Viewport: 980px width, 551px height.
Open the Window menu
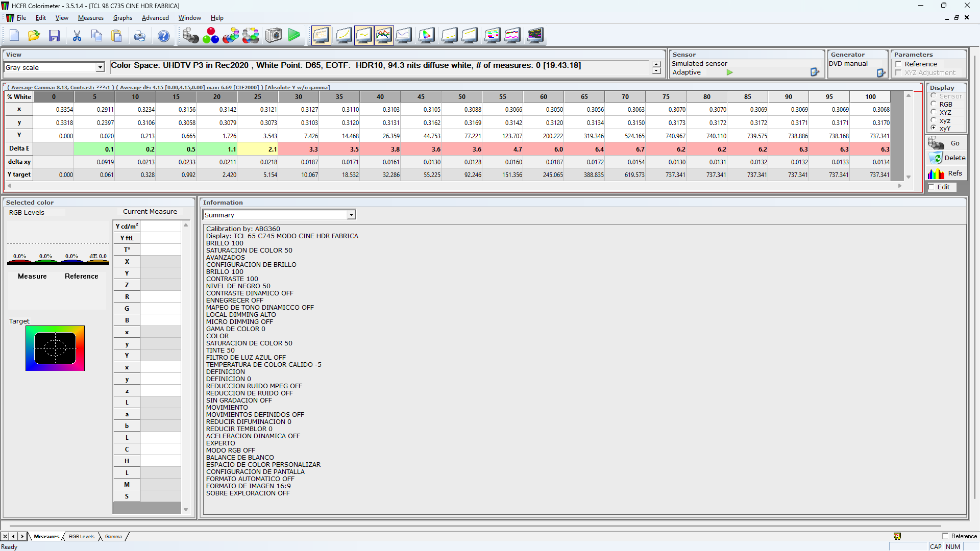pos(189,18)
